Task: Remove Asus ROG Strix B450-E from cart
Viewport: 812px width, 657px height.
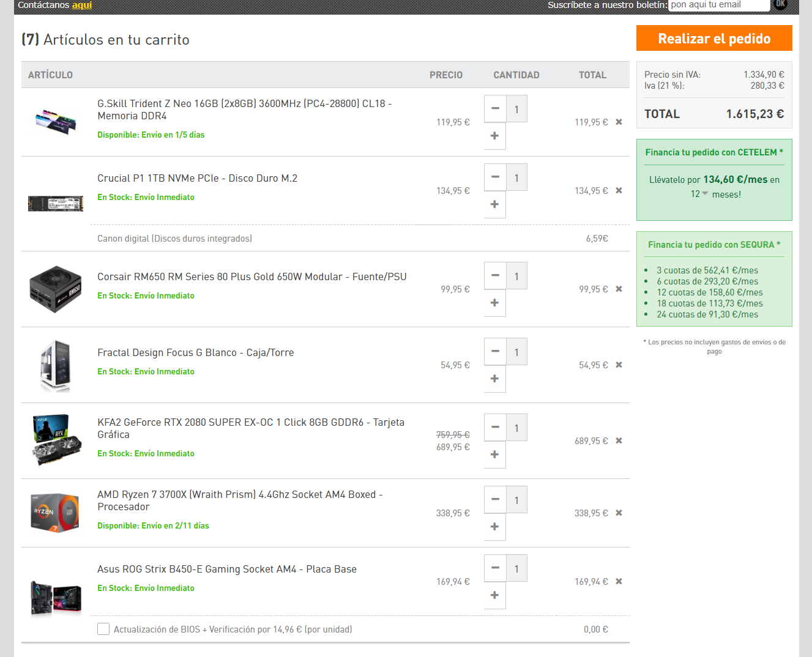Action: (619, 582)
